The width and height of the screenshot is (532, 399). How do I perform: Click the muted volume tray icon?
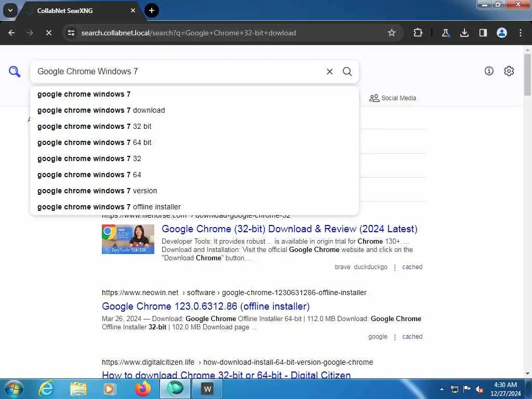click(480, 389)
